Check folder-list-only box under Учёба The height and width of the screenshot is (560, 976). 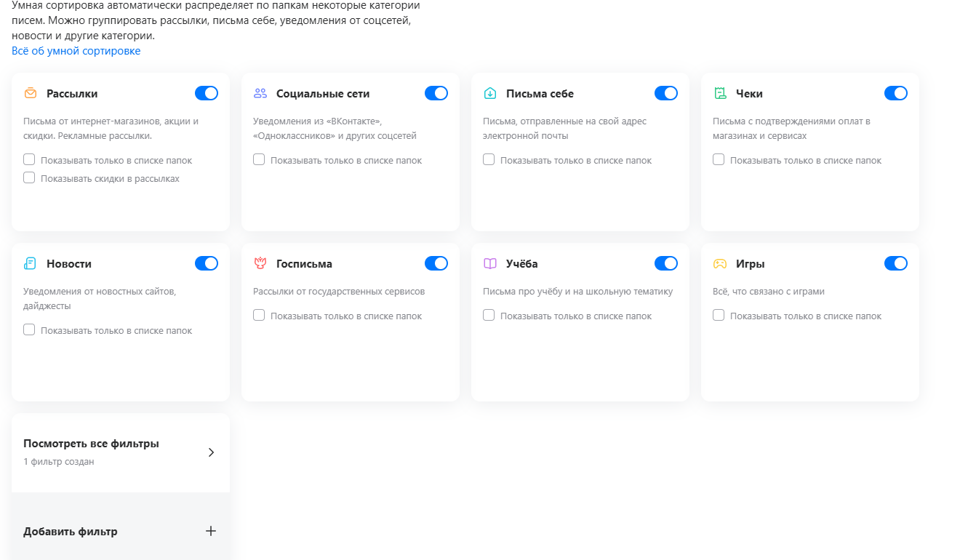coord(489,315)
